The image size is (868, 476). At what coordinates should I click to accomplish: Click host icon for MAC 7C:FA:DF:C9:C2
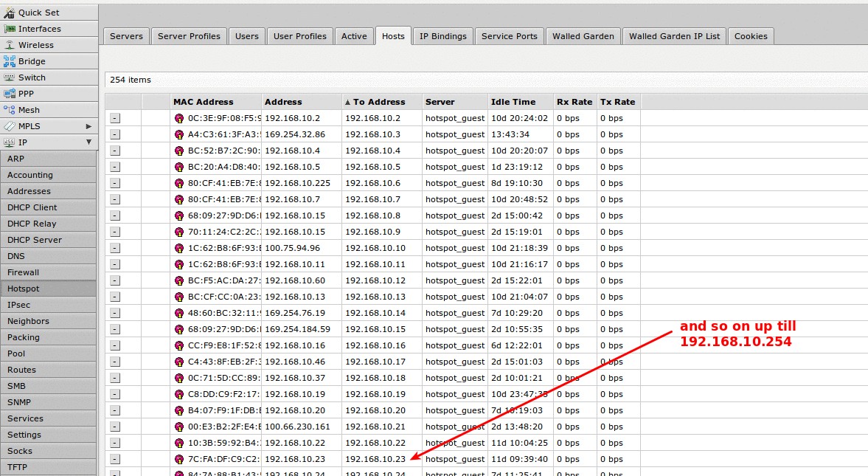pyautogui.click(x=178, y=459)
